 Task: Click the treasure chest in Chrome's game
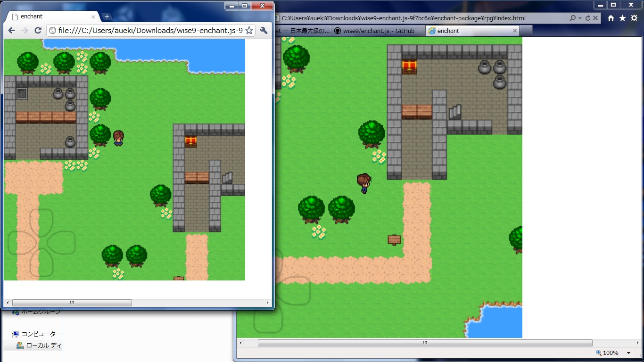(190, 141)
